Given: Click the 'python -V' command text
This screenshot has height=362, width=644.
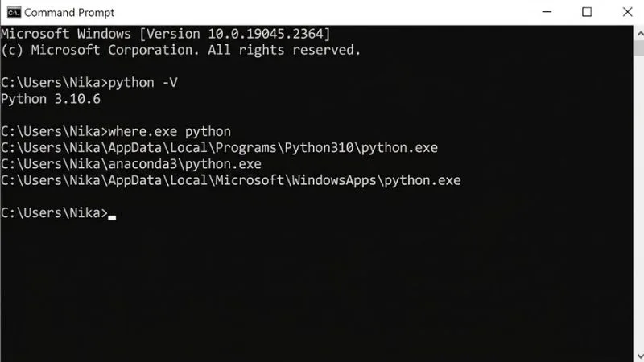Looking at the screenshot, I should (x=143, y=83).
